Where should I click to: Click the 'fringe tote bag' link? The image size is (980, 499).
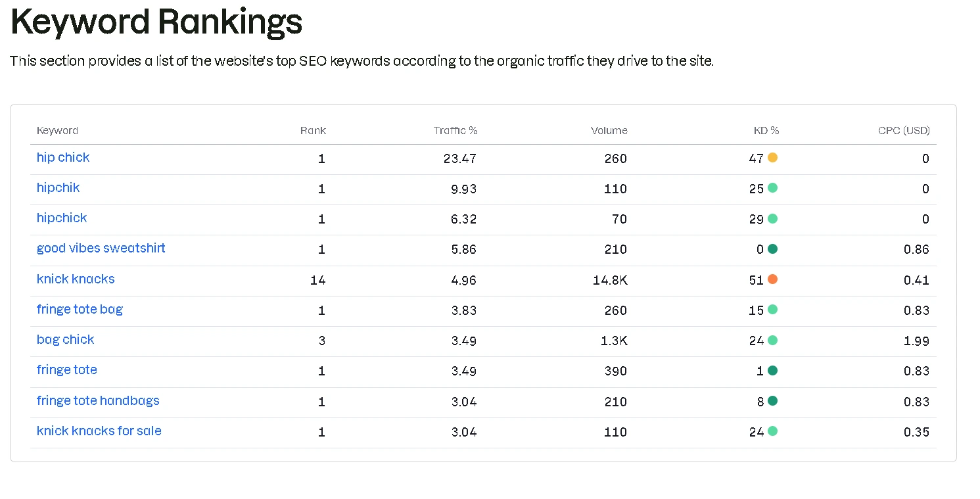tap(80, 310)
